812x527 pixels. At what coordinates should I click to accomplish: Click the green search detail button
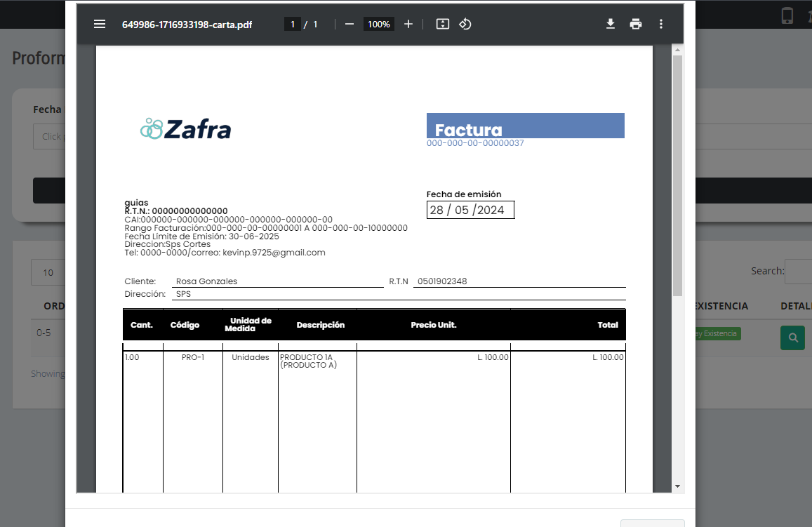pyautogui.click(x=792, y=338)
